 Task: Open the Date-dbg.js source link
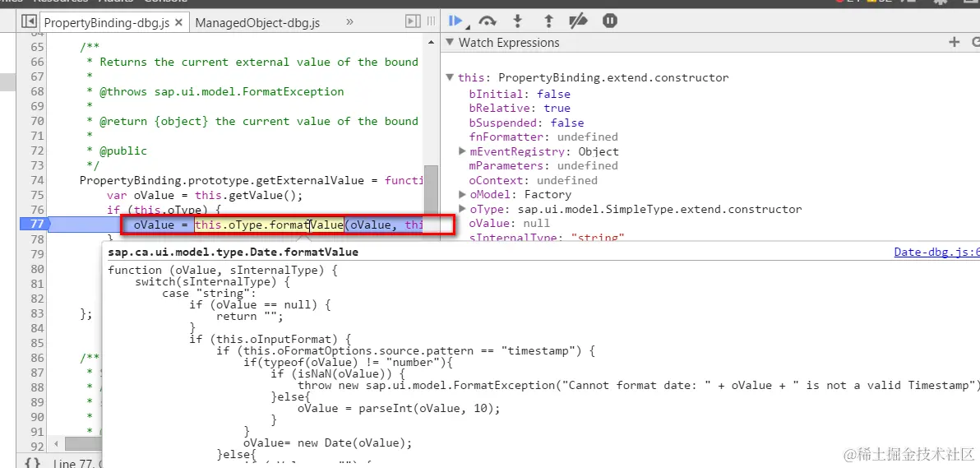936,253
